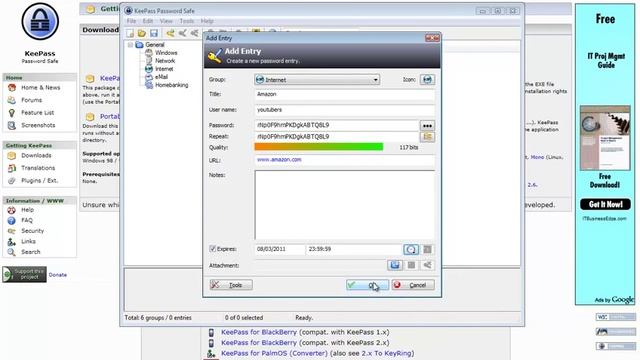Viewport: 640px width, 360px height.
Task: Click the Cancel button
Action: point(413,285)
